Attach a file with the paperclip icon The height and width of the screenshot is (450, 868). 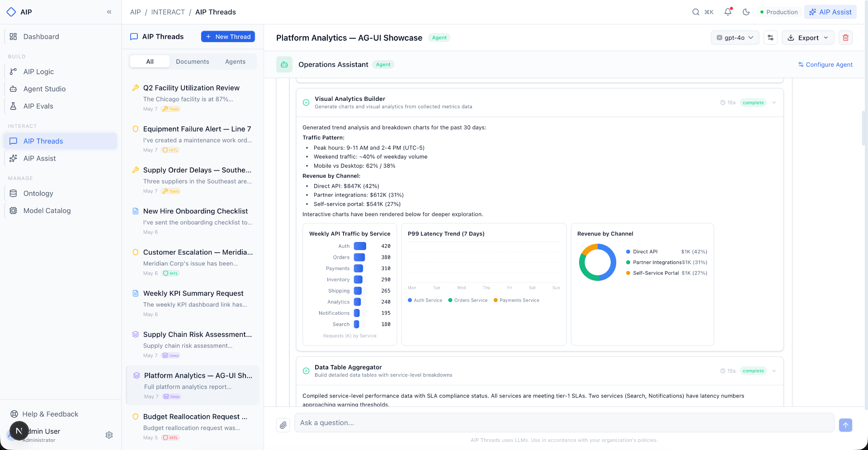pyautogui.click(x=283, y=425)
